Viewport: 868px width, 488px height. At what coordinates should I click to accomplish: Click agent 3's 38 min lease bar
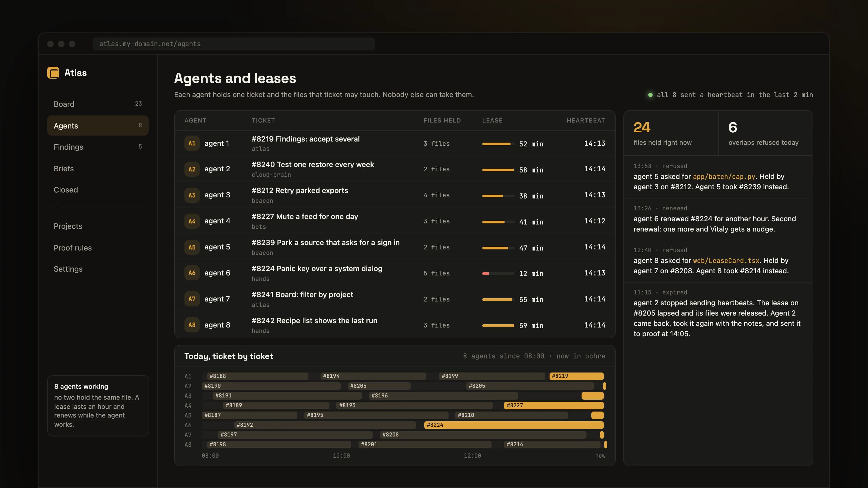[x=498, y=196]
